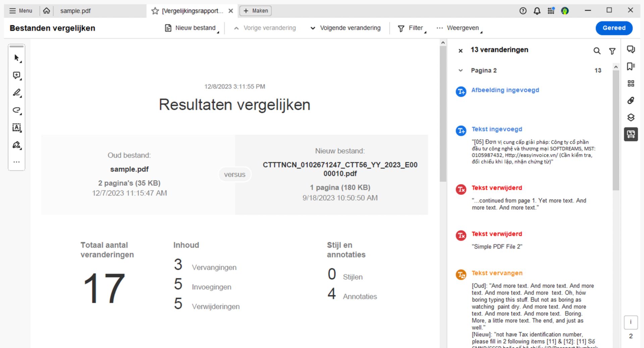This screenshot has height=348, width=644.
Task: Show more tools via ellipsis
Action: [17, 162]
